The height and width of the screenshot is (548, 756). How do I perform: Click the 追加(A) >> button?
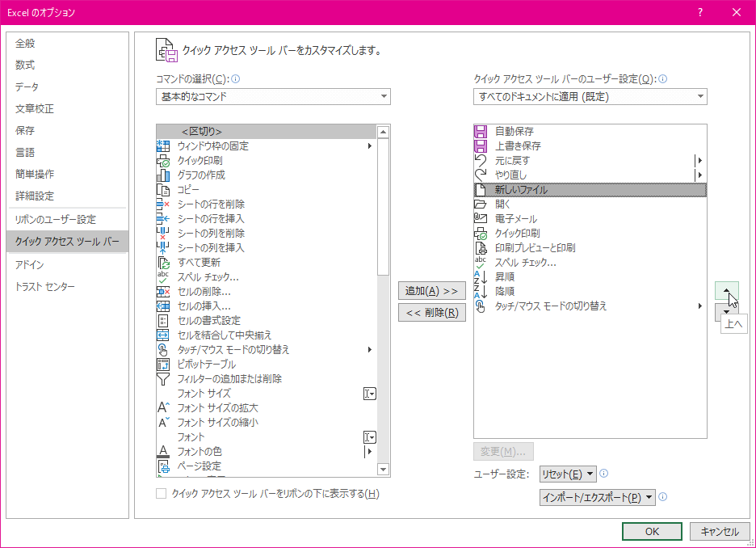point(431,291)
